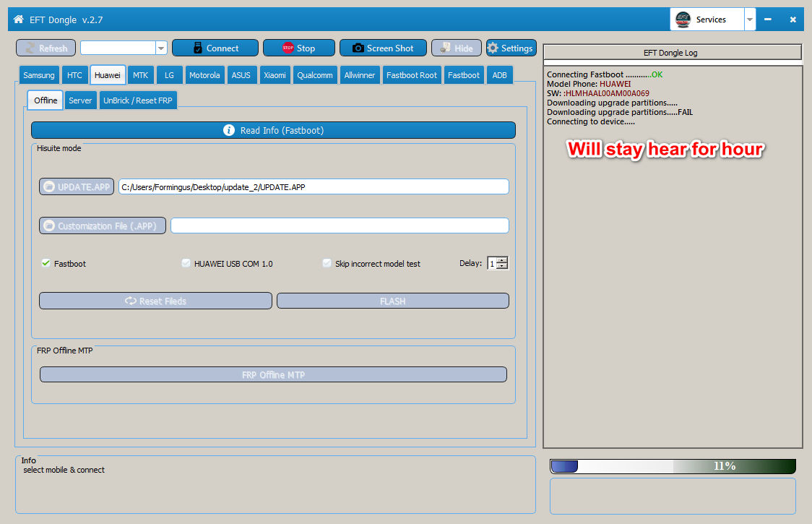The height and width of the screenshot is (524, 812).
Task: Open Settings with gear button
Action: (x=511, y=48)
